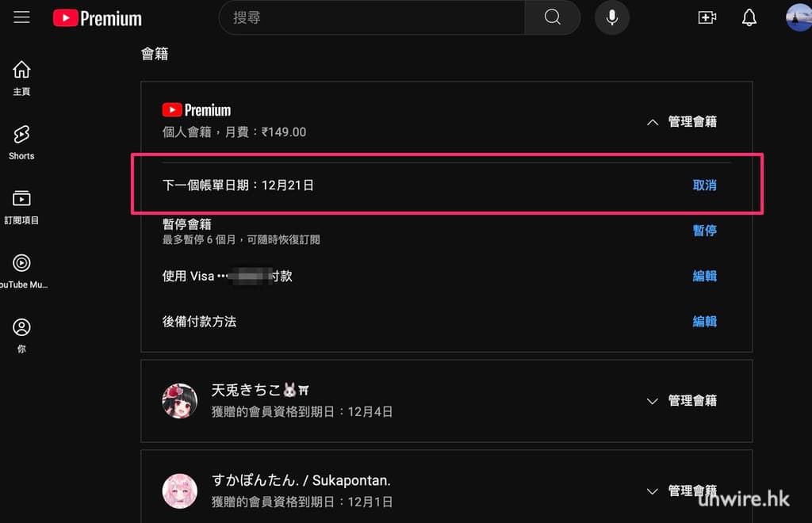Collapse Premium 管理會籍 section
This screenshot has height=523, width=812.
(681, 122)
